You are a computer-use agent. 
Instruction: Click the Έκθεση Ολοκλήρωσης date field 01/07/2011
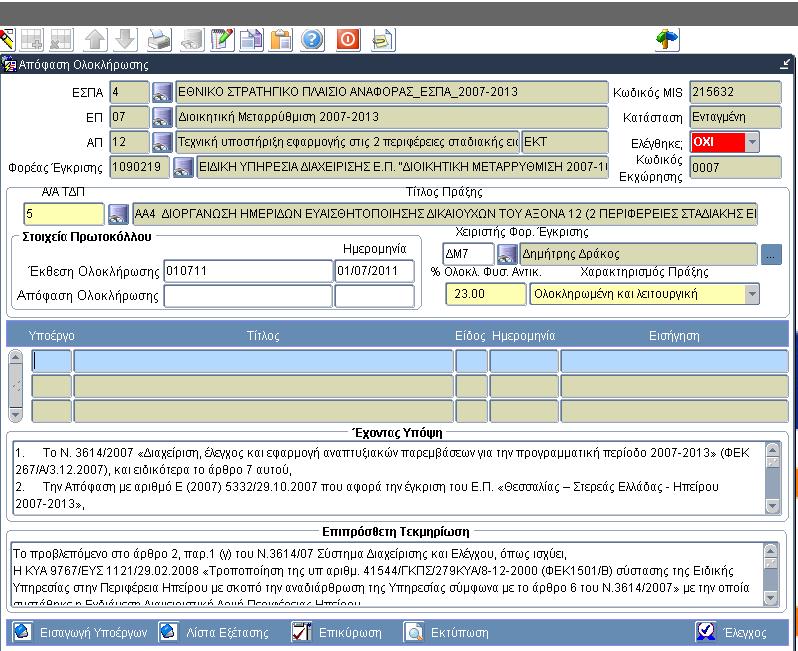pos(374,271)
